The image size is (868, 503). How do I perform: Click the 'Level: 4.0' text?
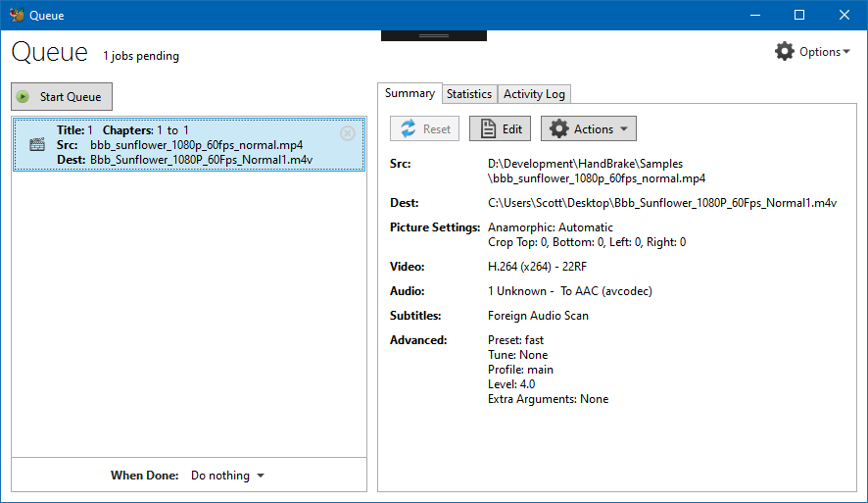pyautogui.click(x=511, y=384)
